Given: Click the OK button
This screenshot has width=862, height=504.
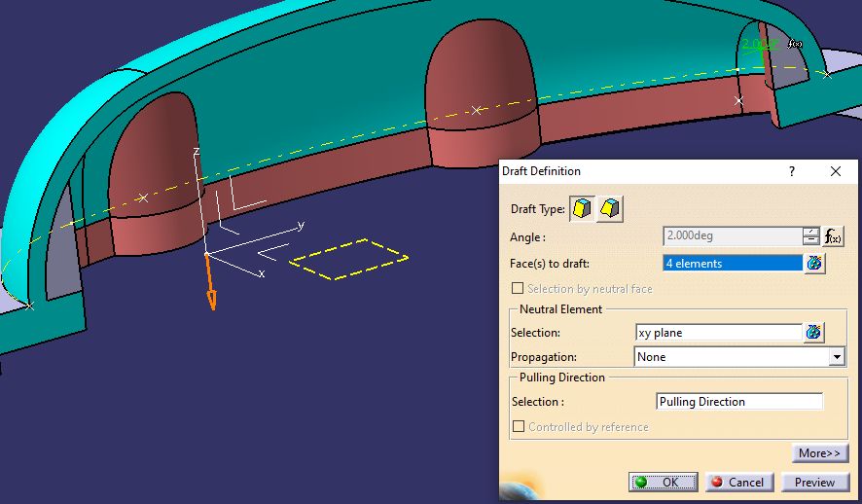Looking at the screenshot, I should (x=663, y=483).
